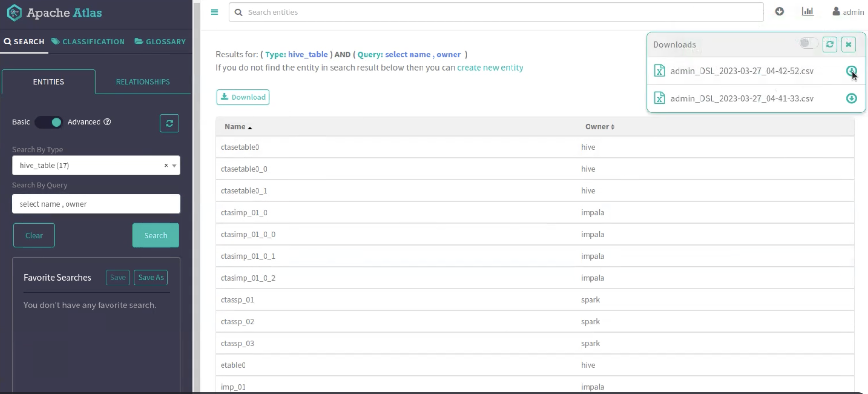The image size is (868, 394).
Task: Clear the hive_table type selection
Action: click(x=166, y=165)
